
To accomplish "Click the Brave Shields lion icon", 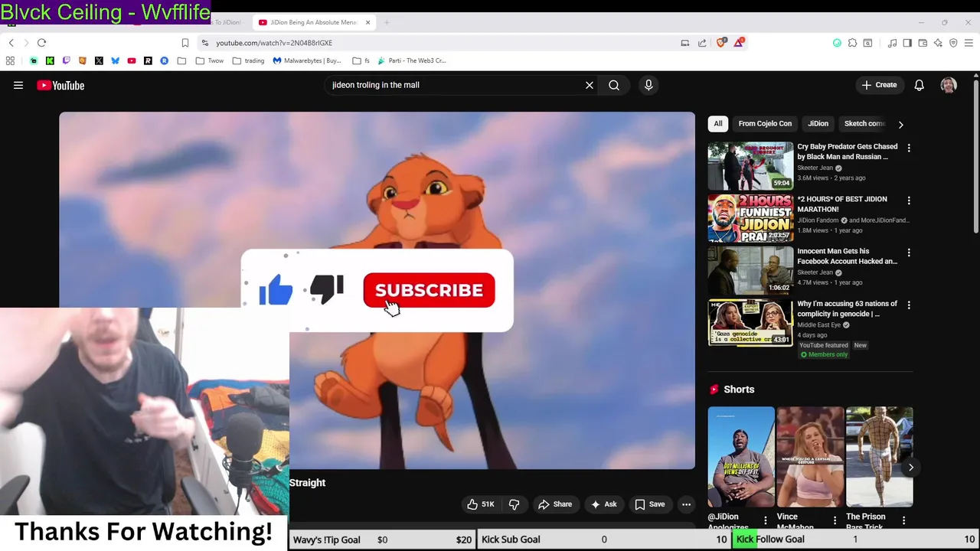I will coord(721,43).
